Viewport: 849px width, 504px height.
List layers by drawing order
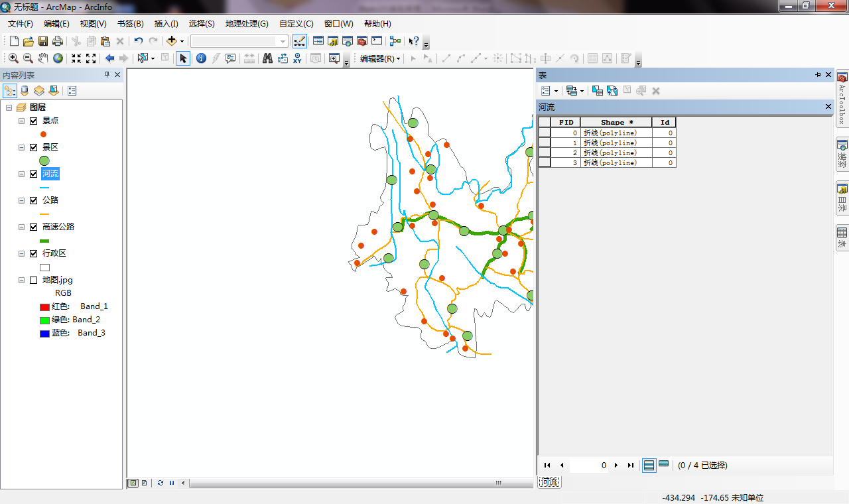coord(10,91)
